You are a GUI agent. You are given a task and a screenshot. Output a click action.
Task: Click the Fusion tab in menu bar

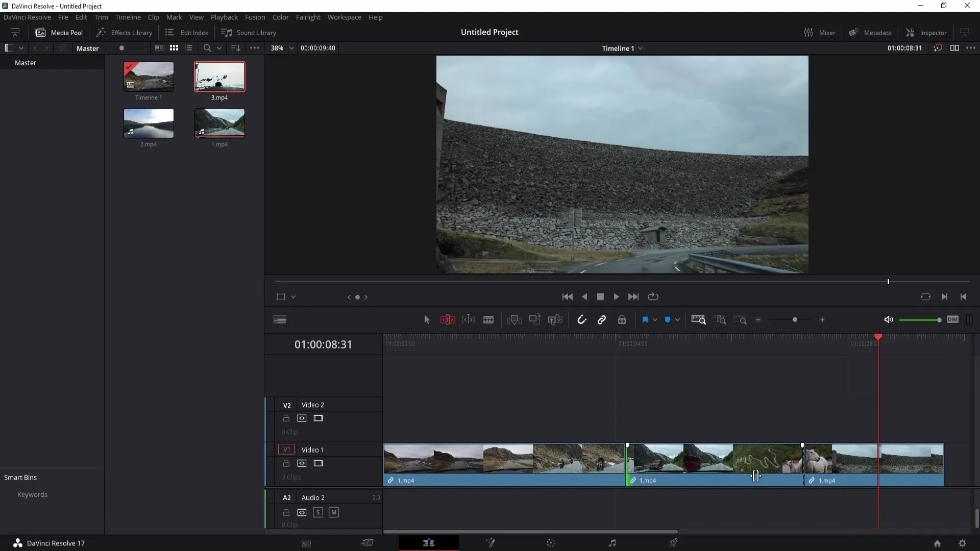[x=254, y=17]
